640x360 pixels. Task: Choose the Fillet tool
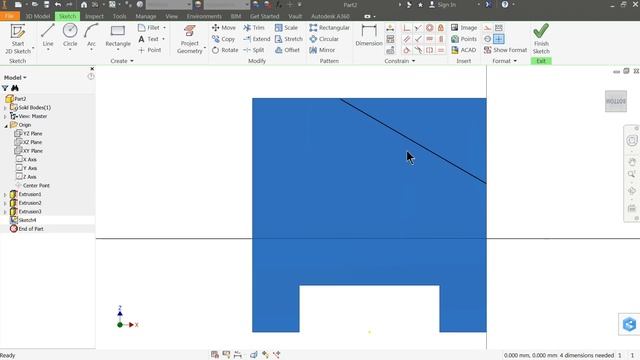tap(152, 27)
